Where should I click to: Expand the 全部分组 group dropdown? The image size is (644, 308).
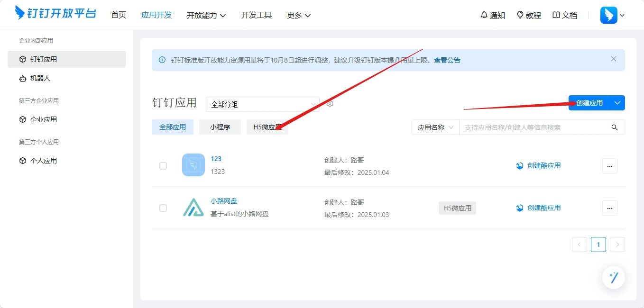[x=262, y=104]
